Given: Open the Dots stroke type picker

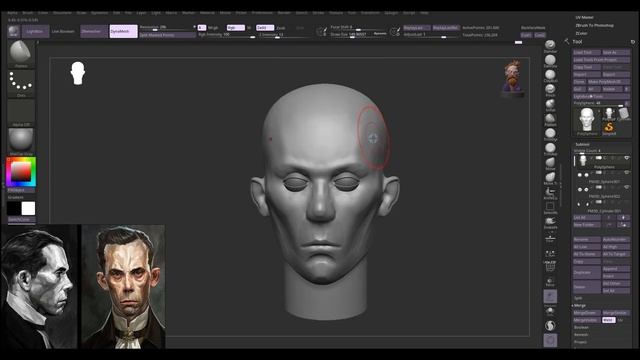Looking at the screenshot, I should [x=20, y=83].
